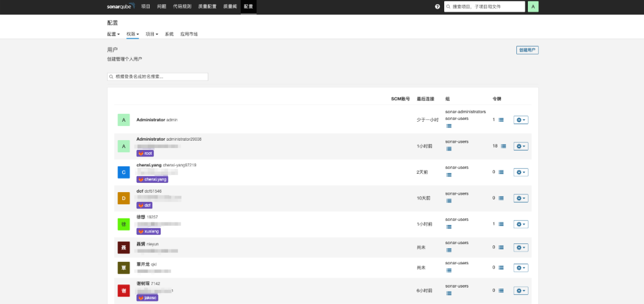Click the chenxi.yang GitLab badge

tap(152, 179)
